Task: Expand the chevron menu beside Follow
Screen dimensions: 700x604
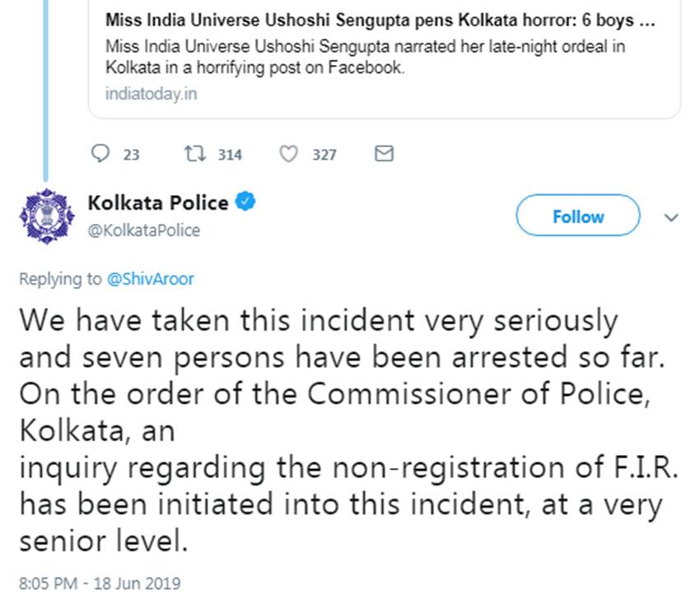Action: pos(671,218)
